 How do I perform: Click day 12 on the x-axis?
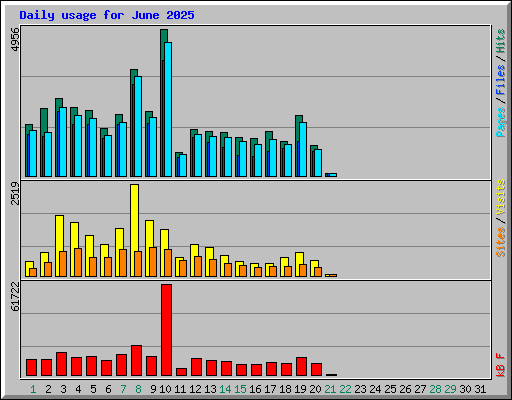point(195,389)
